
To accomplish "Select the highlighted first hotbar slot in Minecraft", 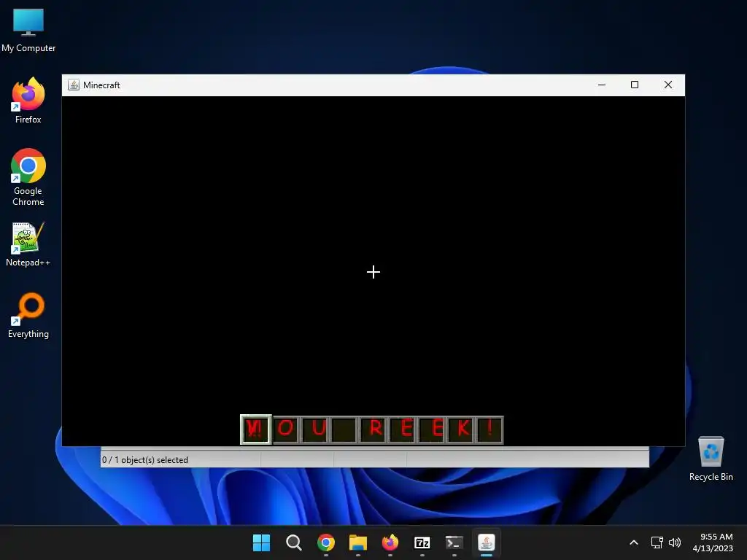I will [x=256, y=429].
